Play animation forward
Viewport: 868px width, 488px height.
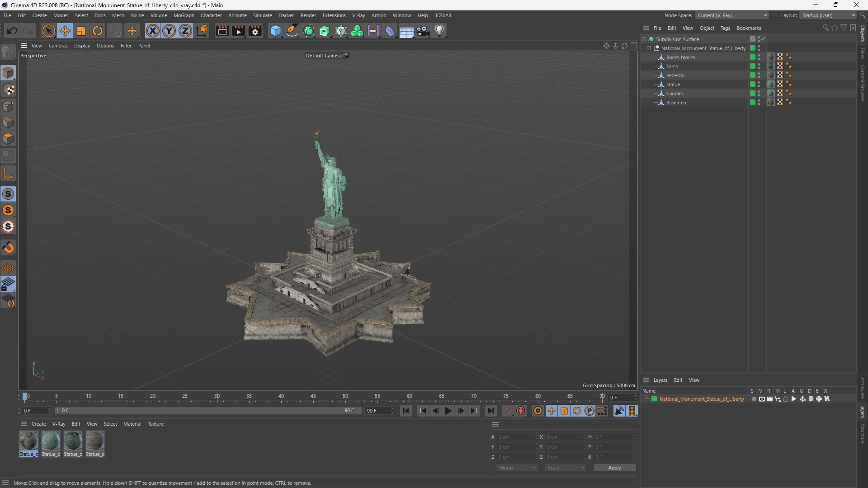tap(448, 411)
